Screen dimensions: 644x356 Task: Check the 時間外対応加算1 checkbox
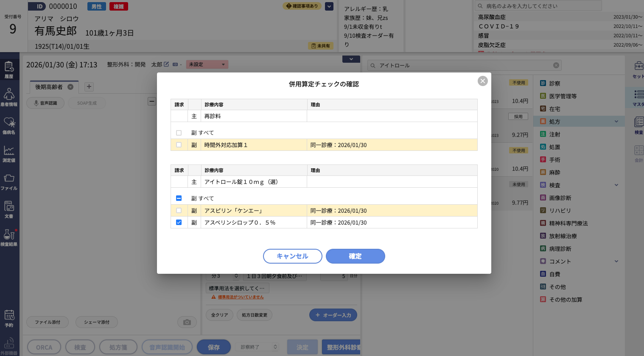point(179,145)
